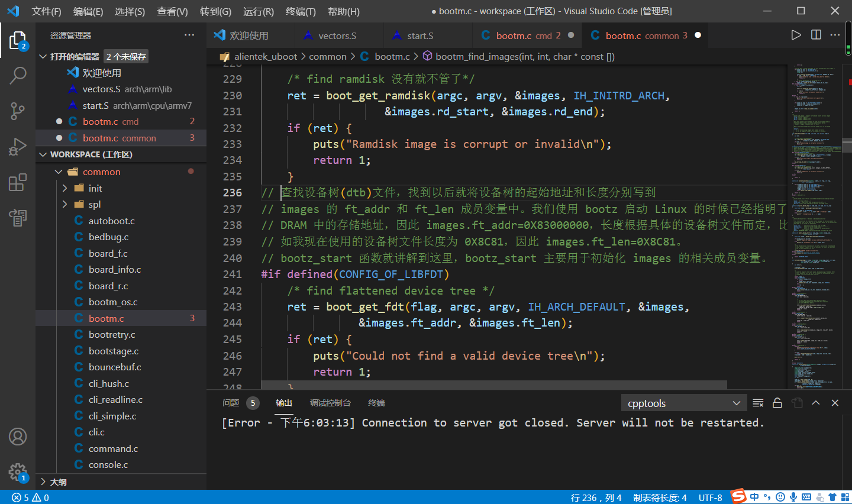The height and width of the screenshot is (504, 852).
Task: Collapse the WORKSPACE section
Action: coord(43,154)
